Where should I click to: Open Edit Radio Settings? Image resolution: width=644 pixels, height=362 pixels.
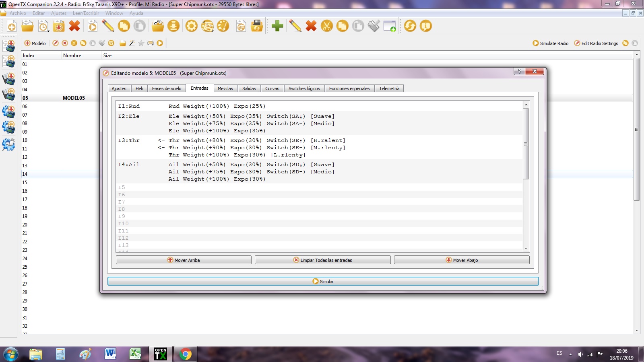(596, 43)
